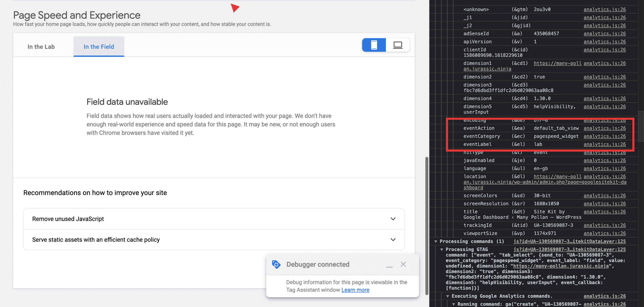Select the "In the Field" tab
Image resolution: width=644 pixels, height=307 pixels.
point(99,46)
